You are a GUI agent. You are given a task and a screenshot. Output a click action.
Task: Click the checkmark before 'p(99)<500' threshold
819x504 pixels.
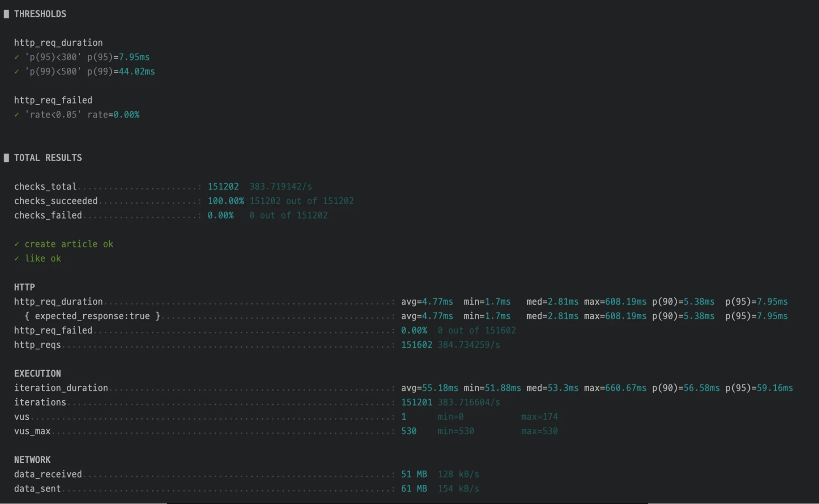[17, 71]
